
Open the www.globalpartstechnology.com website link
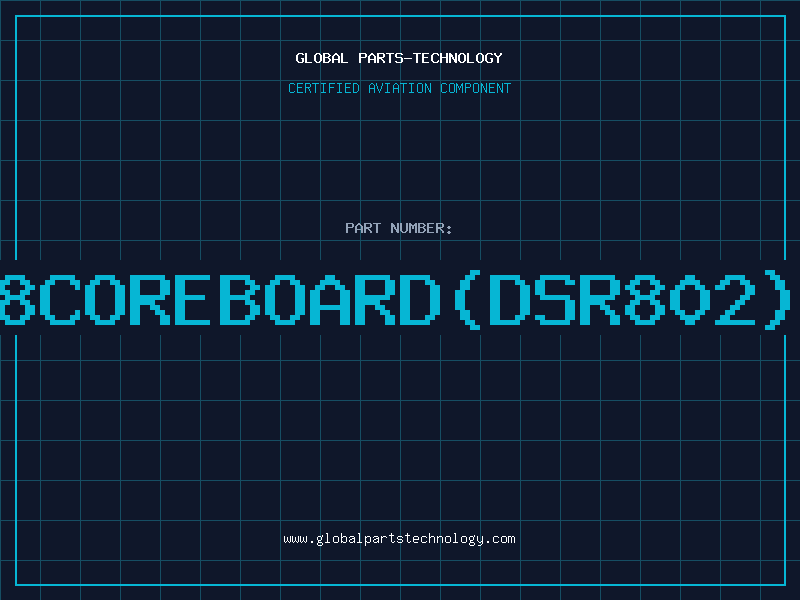pos(399,539)
